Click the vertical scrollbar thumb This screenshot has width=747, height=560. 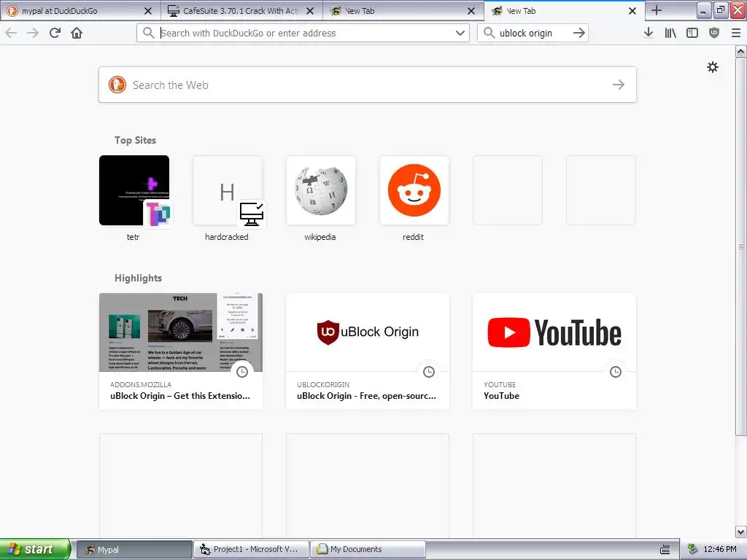[741, 246]
